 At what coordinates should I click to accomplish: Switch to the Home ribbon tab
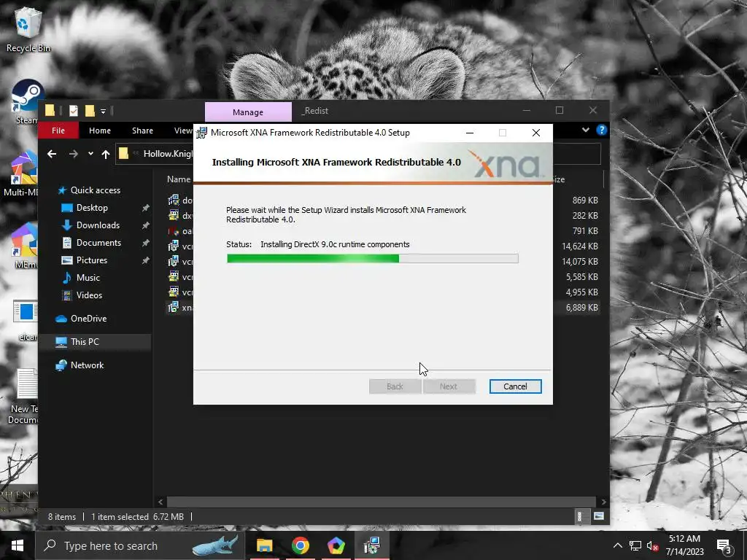tap(99, 131)
